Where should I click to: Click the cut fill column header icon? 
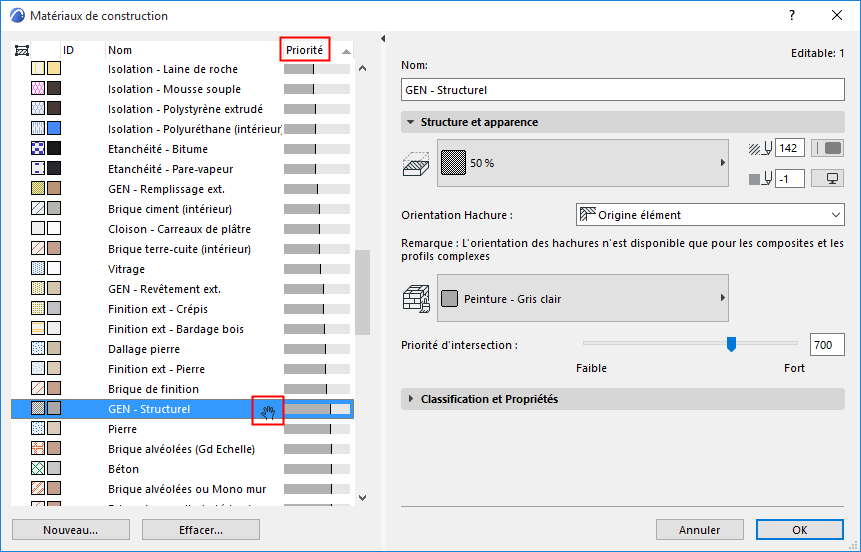pyautogui.click(x=22, y=51)
